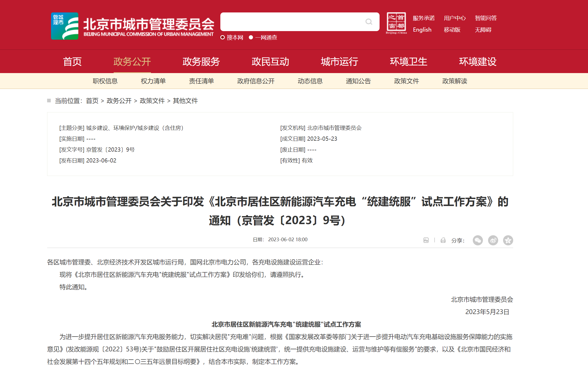Click the font size Aa icon

click(426, 240)
